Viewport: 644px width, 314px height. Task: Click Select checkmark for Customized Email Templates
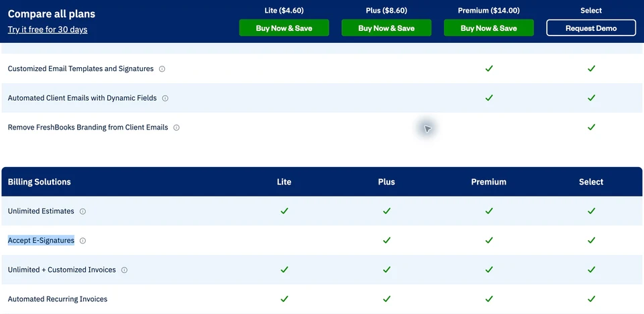pyautogui.click(x=591, y=68)
